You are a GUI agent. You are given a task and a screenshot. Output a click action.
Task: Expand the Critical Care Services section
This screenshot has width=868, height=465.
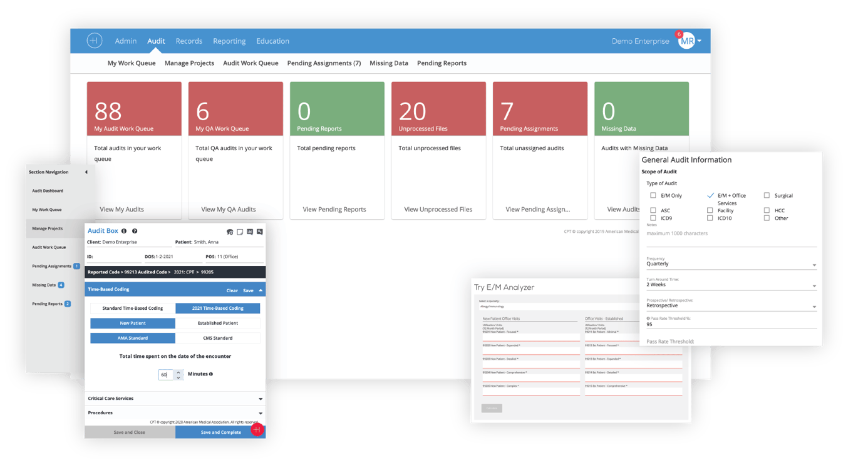click(261, 399)
